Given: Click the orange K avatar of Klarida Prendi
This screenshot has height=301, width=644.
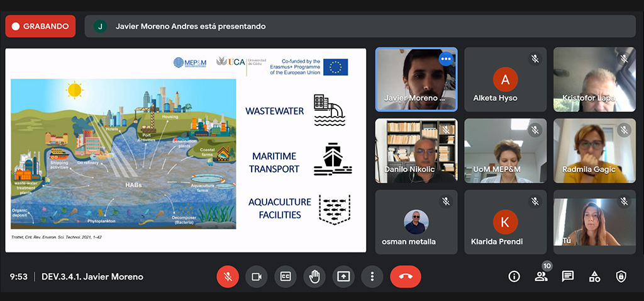Looking at the screenshot, I should click(x=505, y=222).
